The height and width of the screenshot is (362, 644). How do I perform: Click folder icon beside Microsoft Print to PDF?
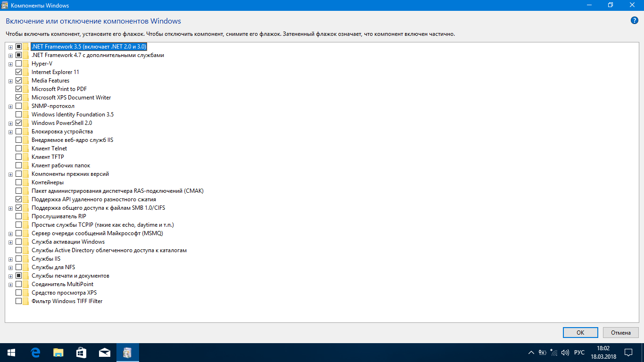pyautogui.click(x=25, y=89)
